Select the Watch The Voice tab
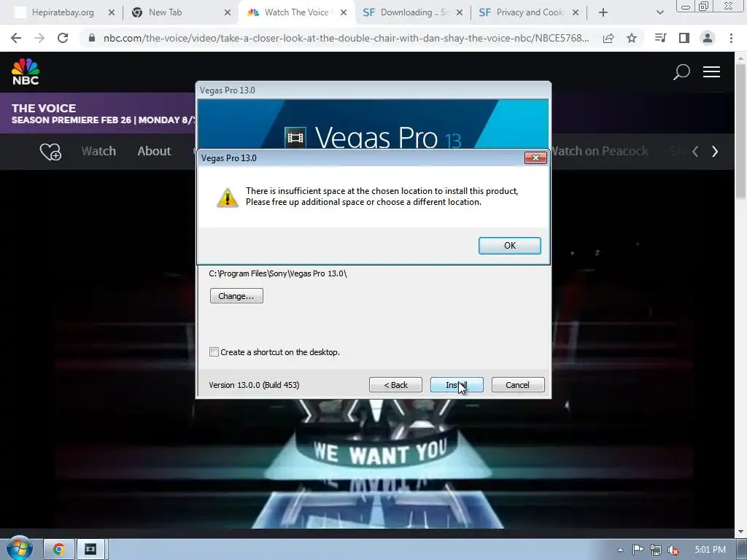Viewport: 747px width, 560px height. point(296,12)
